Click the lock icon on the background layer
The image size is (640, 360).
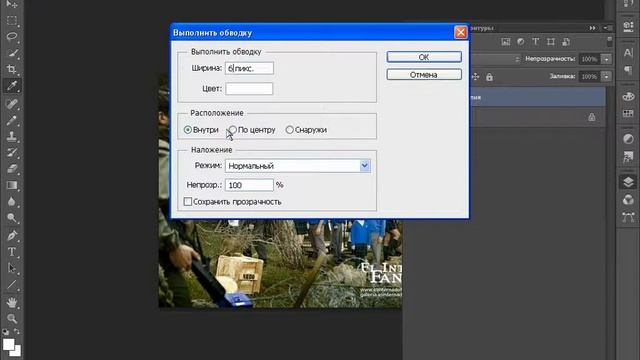point(592,118)
